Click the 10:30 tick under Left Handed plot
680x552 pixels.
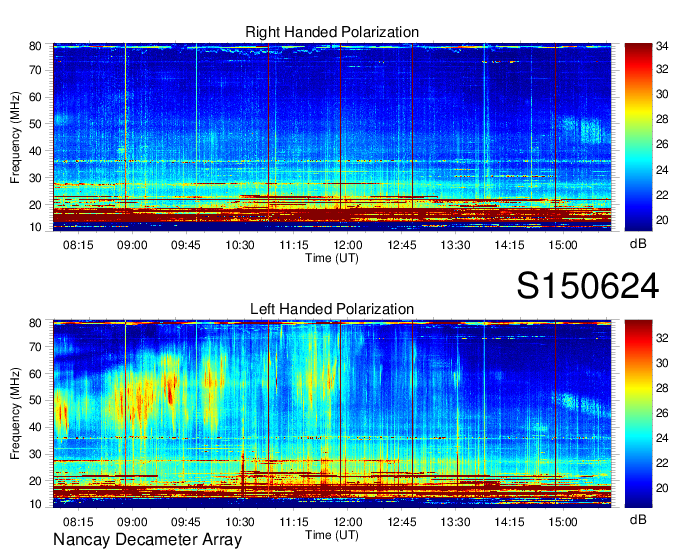click(x=240, y=522)
